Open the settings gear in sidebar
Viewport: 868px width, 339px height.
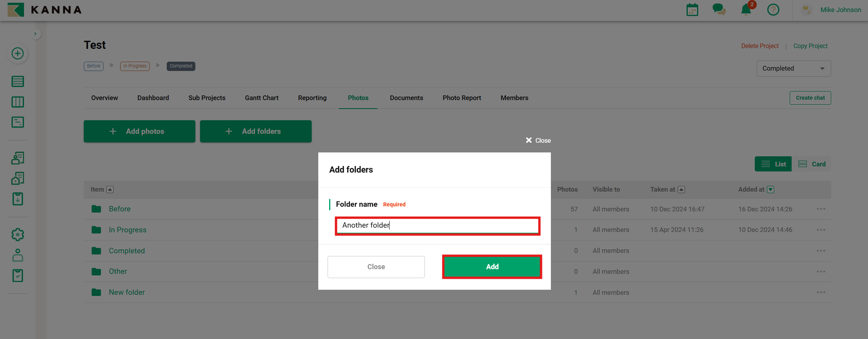click(17, 235)
